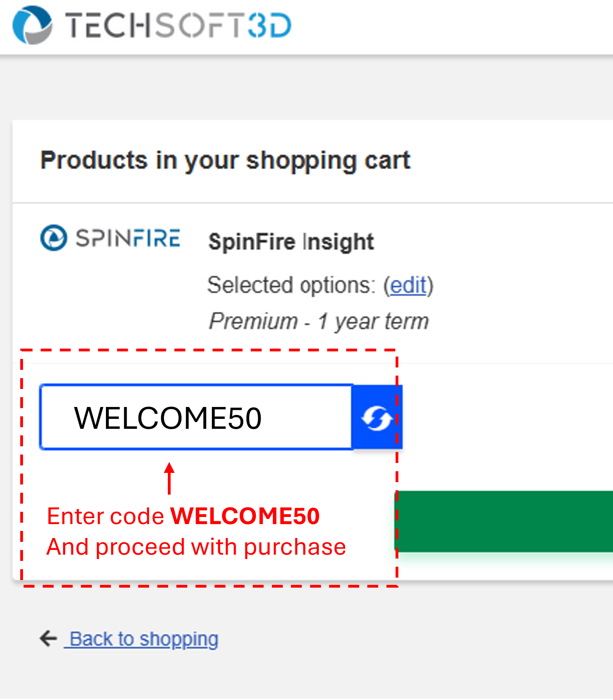Click the green checkout button

point(504,521)
